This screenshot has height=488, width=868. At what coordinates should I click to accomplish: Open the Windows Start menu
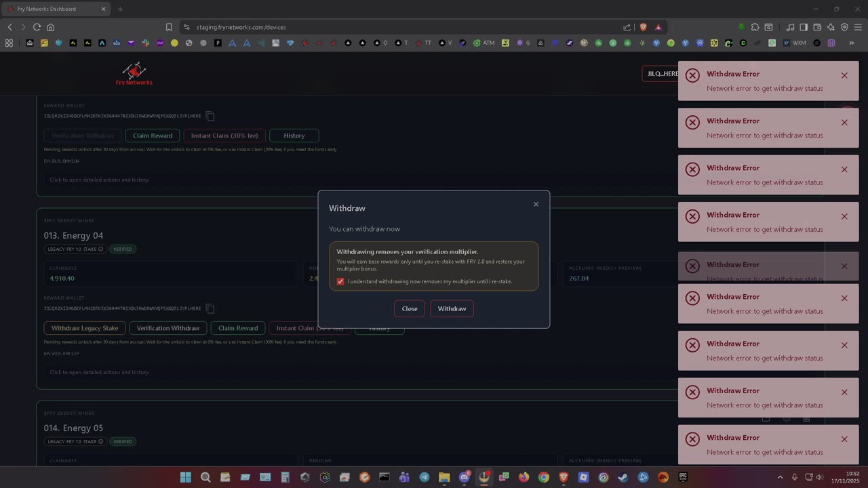[185, 477]
